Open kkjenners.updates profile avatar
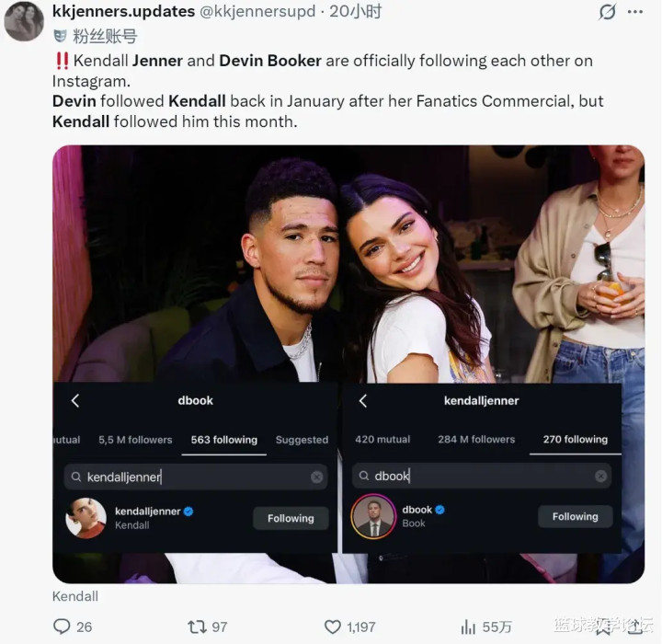Image resolution: width=662 pixels, height=644 pixels. tap(23, 20)
